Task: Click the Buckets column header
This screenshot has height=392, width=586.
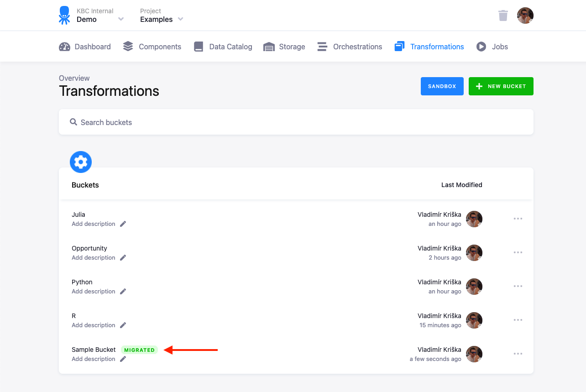Action: tap(85, 185)
